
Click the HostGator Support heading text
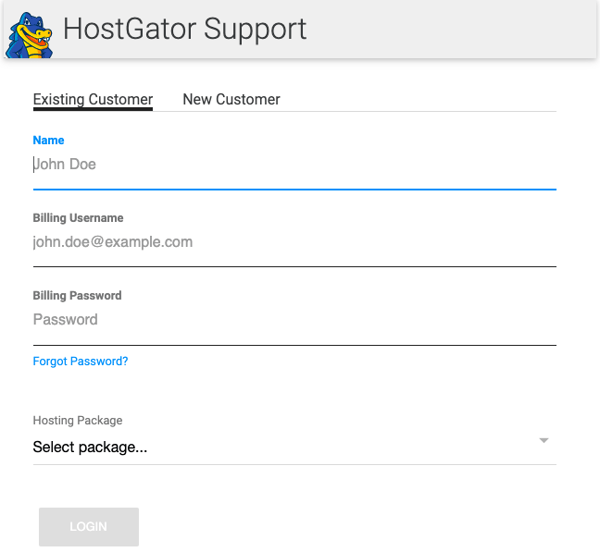tap(185, 29)
